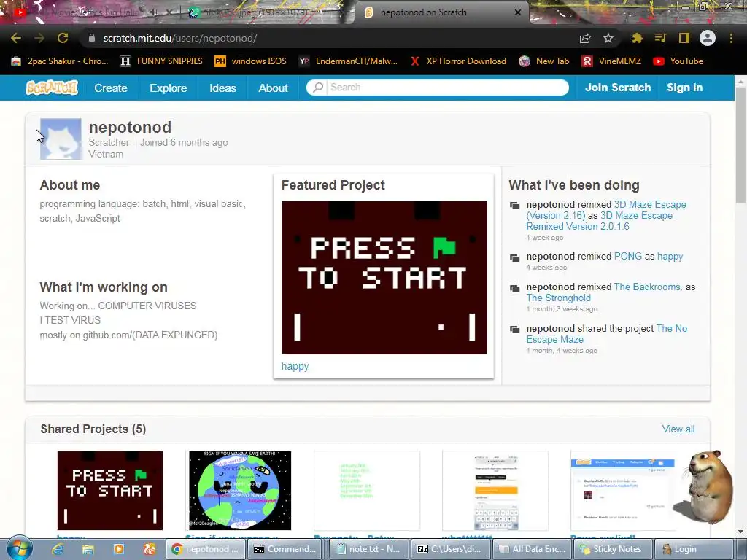The image size is (747, 560).
Task: Open XP Horror Download bookmark
Action: (x=458, y=61)
